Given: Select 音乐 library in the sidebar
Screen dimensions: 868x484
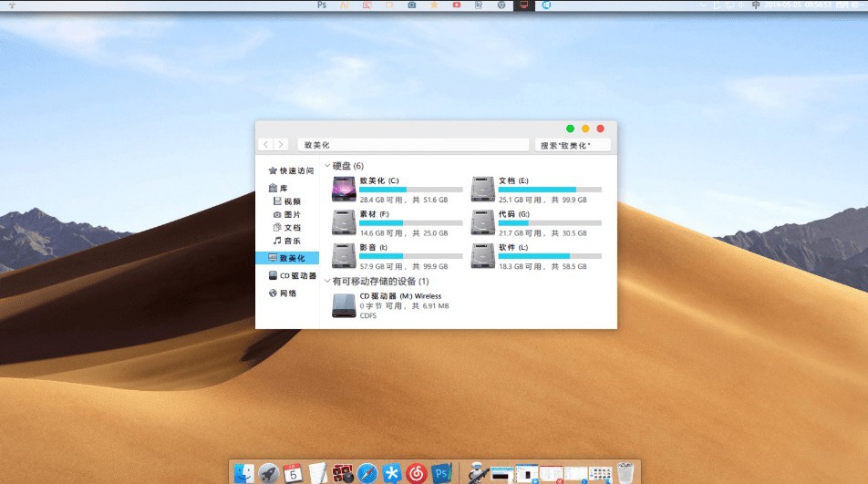Looking at the screenshot, I should pyautogui.click(x=292, y=241).
